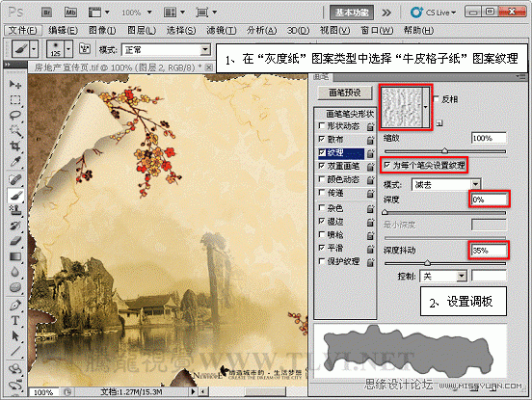Open 图层(L) menu

[x=142, y=31]
